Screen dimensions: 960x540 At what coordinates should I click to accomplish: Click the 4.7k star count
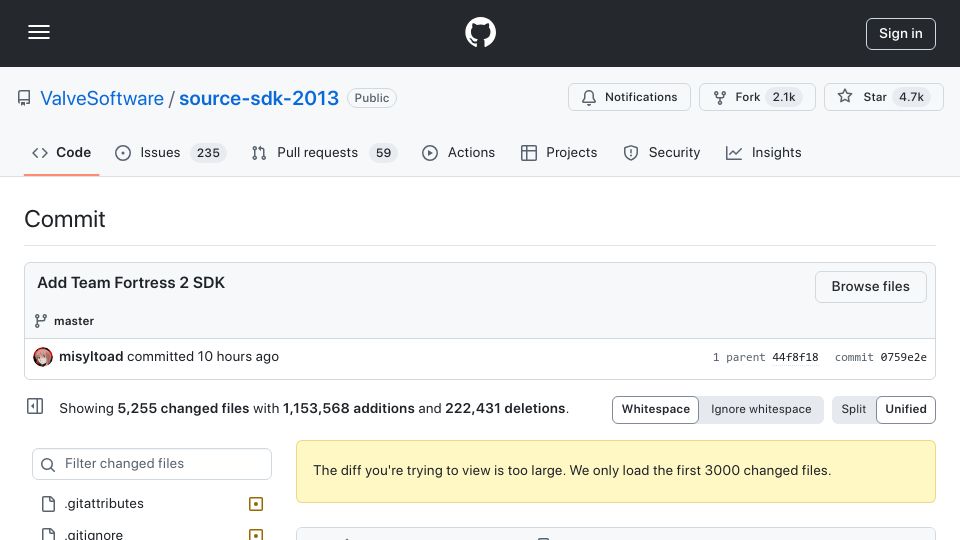[x=911, y=97]
